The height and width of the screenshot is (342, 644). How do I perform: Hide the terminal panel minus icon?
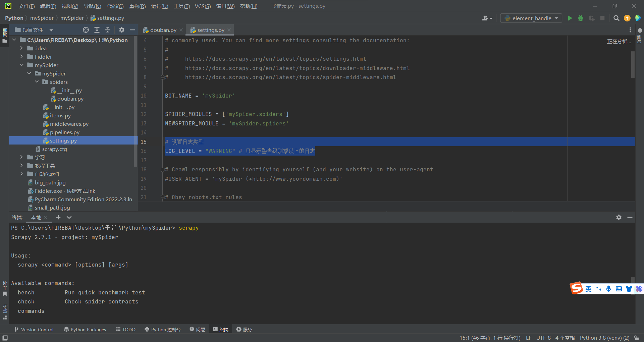(630, 217)
